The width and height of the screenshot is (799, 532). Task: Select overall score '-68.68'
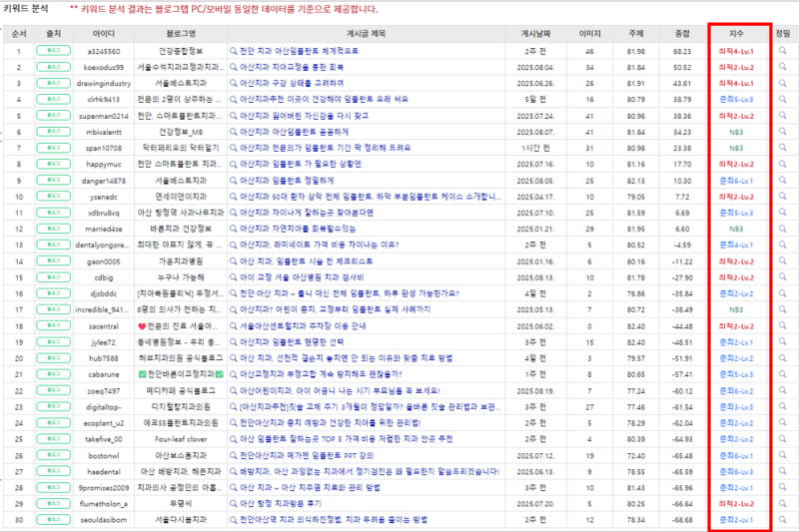pos(682,520)
